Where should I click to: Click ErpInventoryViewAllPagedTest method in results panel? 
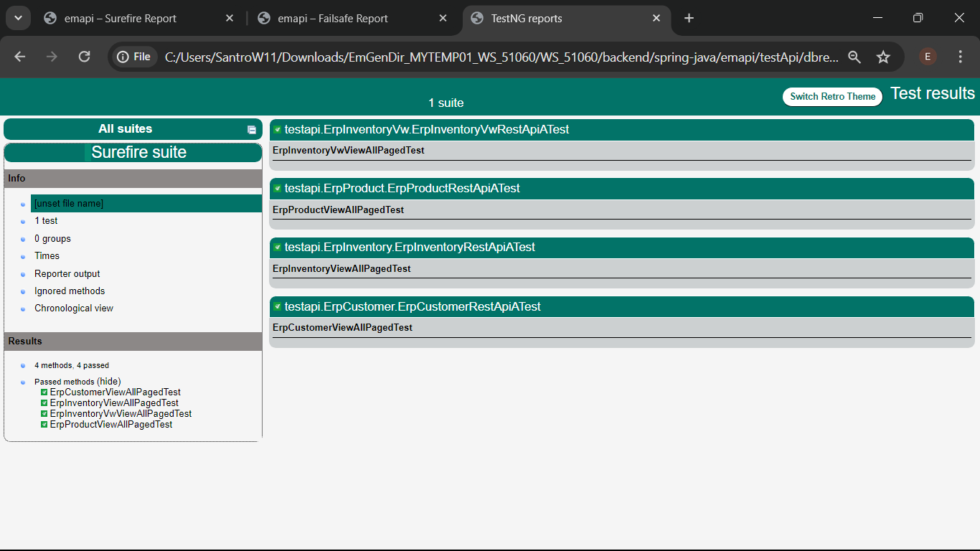pos(341,269)
